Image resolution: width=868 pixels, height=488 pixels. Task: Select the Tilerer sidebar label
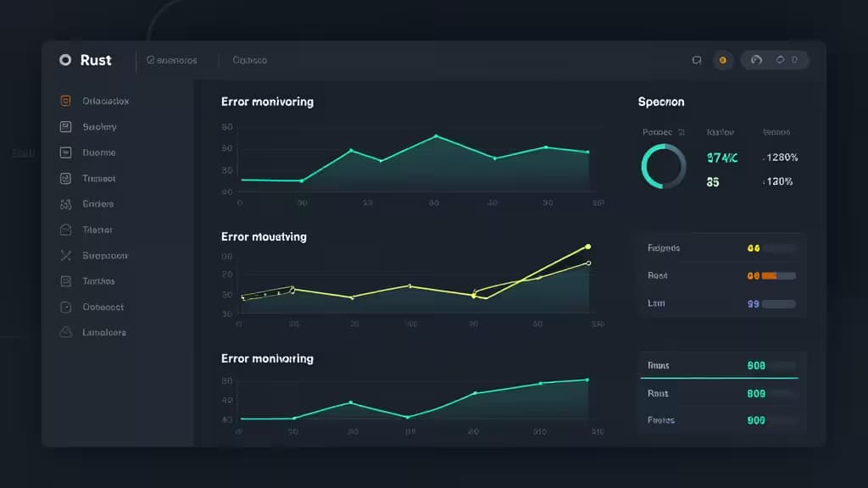pyautogui.click(x=97, y=230)
